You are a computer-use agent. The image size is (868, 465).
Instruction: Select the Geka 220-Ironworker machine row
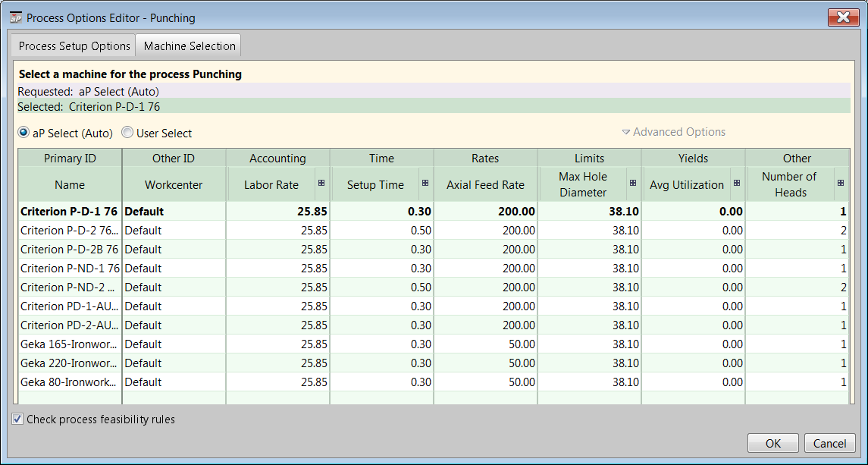pyautogui.click(x=434, y=363)
